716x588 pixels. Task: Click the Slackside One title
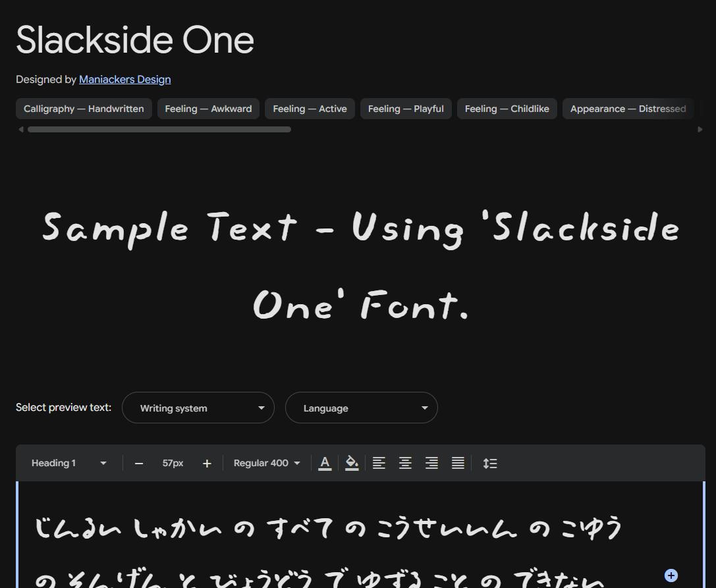[x=135, y=40]
